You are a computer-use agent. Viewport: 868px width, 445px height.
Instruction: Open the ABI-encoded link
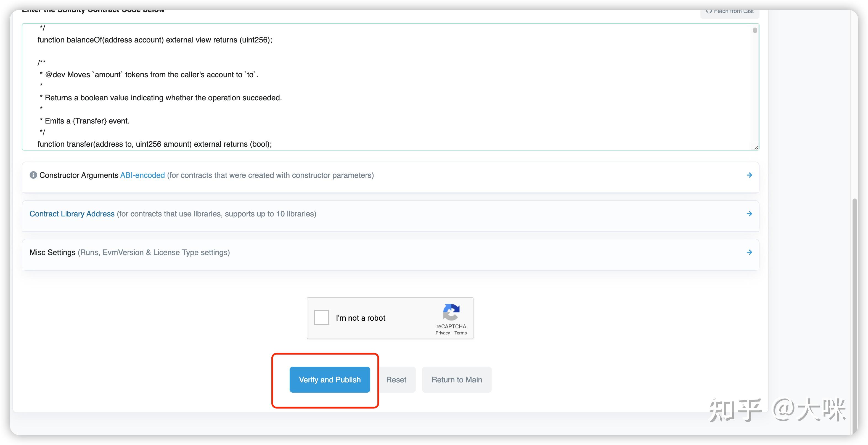coord(142,175)
